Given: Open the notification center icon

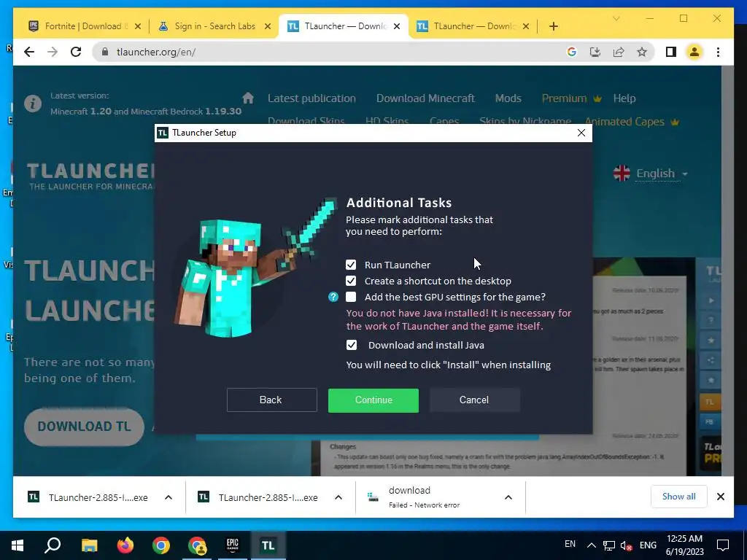Looking at the screenshot, I should [723, 545].
